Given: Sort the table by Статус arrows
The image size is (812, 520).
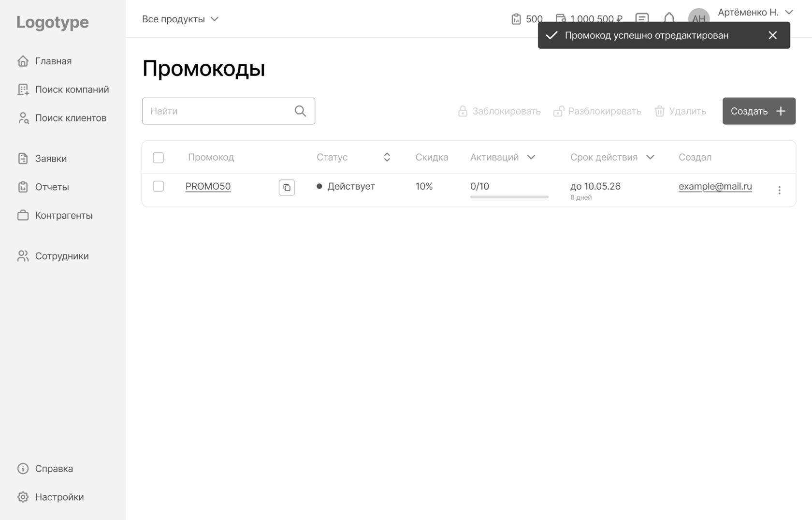Looking at the screenshot, I should point(387,157).
